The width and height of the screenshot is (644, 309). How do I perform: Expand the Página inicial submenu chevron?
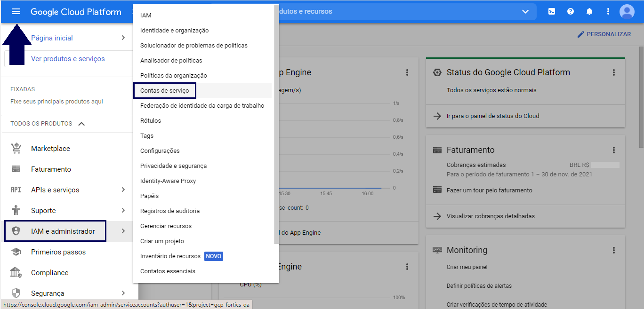tap(123, 38)
